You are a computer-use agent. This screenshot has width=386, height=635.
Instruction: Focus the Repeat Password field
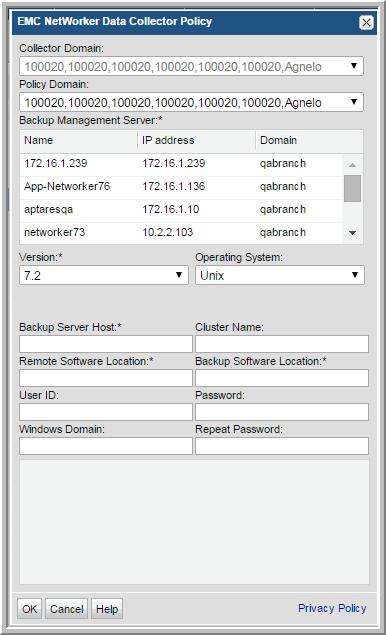coord(282,446)
